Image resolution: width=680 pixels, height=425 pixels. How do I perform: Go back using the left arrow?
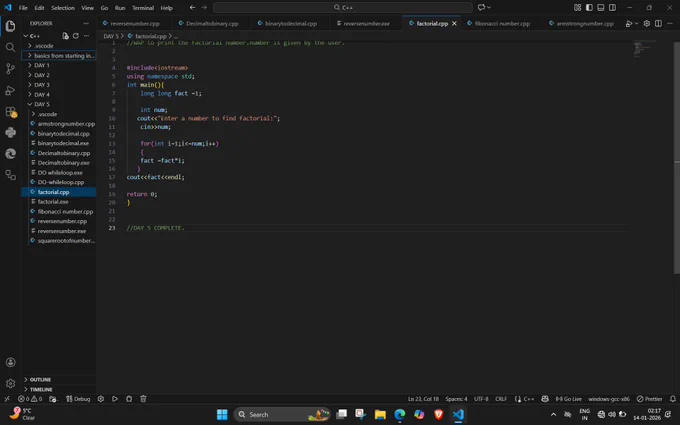coord(192,7)
